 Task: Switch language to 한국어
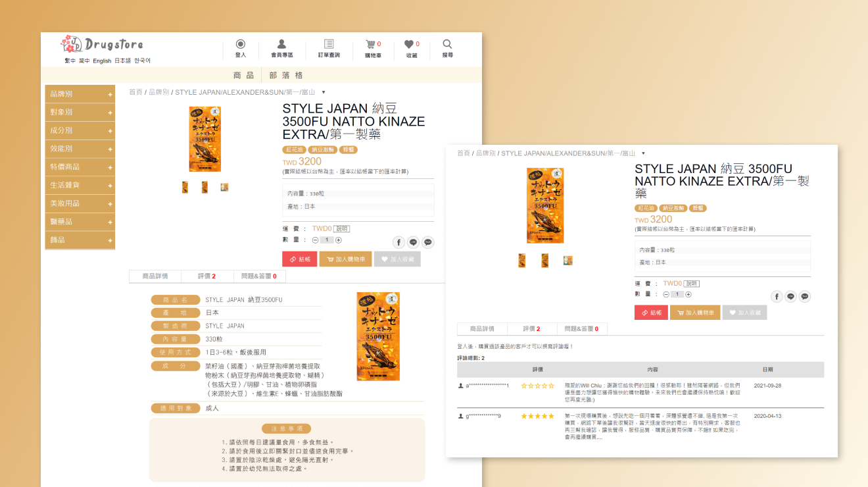[x=142, y=61]
